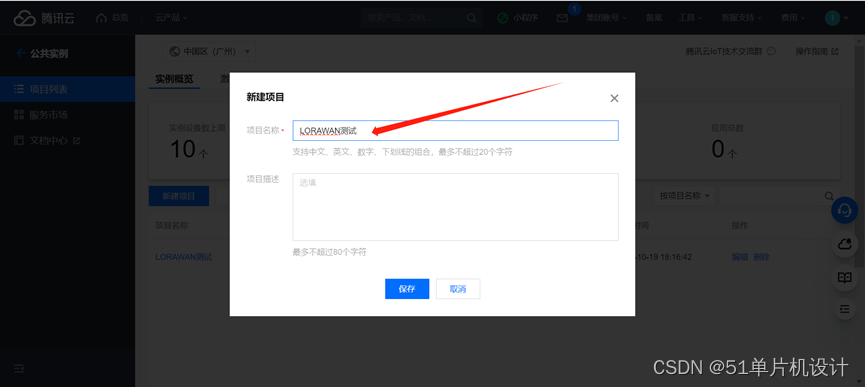Screen dimensions: 865x387
Task: Open the 操作指南 guide link
Action: point(816,51)
